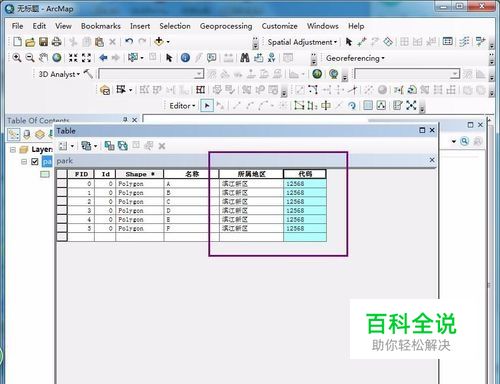Screen dimensions: 500x384
Task: Click the Add Data icon
Action: click(159, 41)
